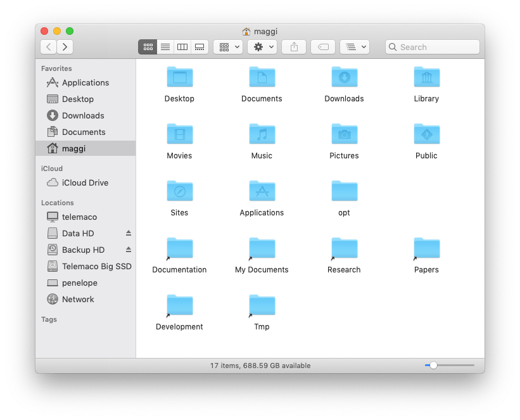Go back with the left arrow

49,47
